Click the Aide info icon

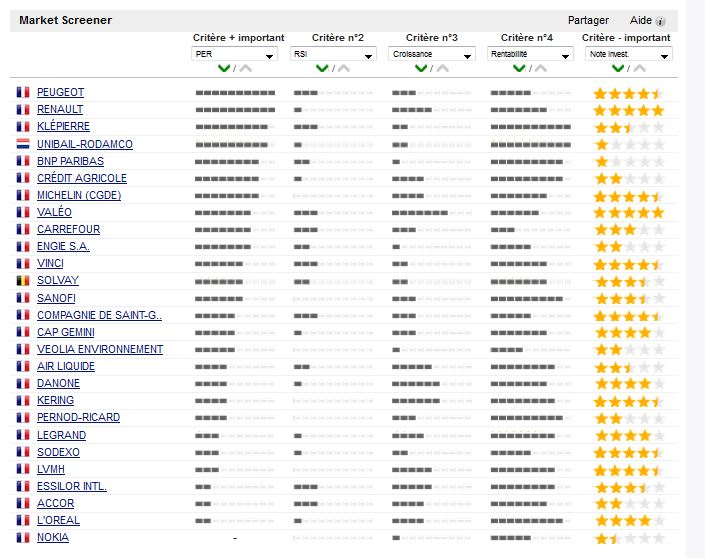click(x=660, y=21)
